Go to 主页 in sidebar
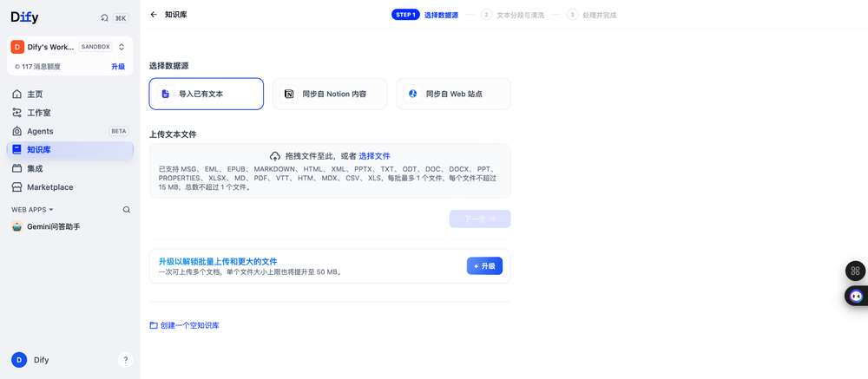This screenshot has width=868, height=379. (69, 94)
